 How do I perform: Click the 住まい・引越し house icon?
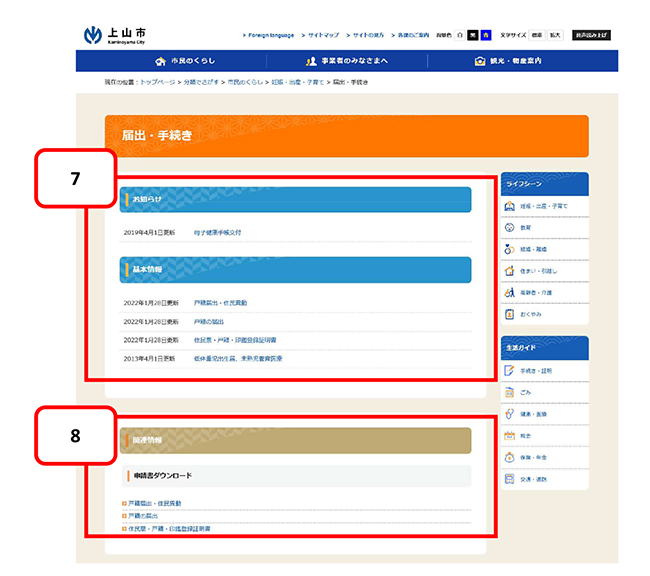click(x=510, y=271)
